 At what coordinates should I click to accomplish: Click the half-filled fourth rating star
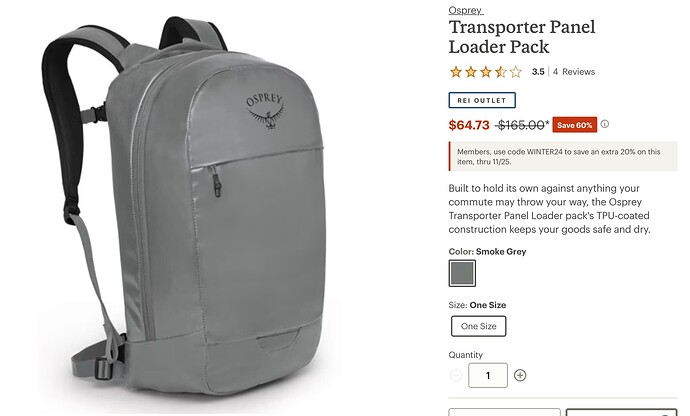coord(501,72)
